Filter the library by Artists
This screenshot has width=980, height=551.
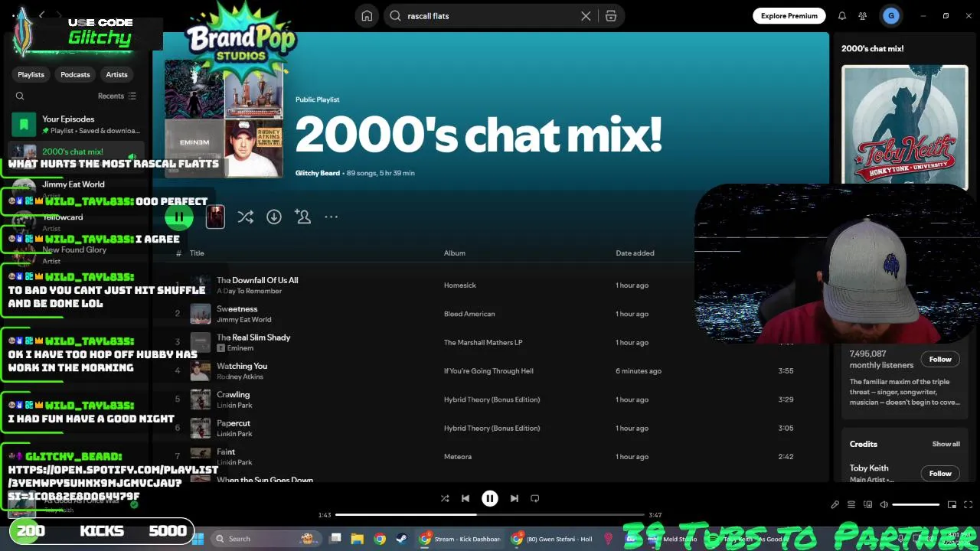coord(117,75)
